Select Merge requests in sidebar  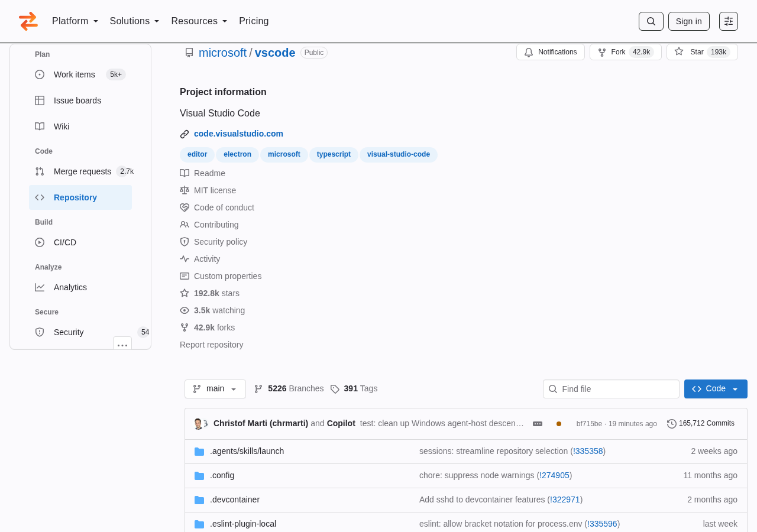coord(80,171)
